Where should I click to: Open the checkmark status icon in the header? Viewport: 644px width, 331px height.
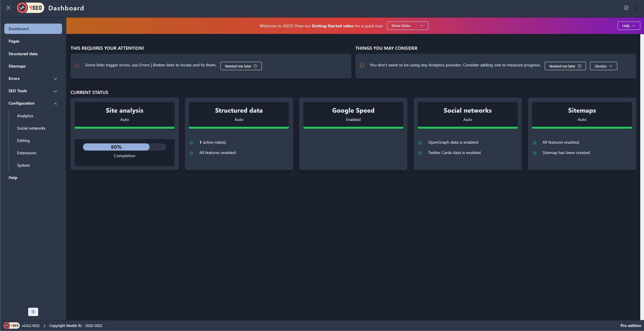[x=626, y=8]
